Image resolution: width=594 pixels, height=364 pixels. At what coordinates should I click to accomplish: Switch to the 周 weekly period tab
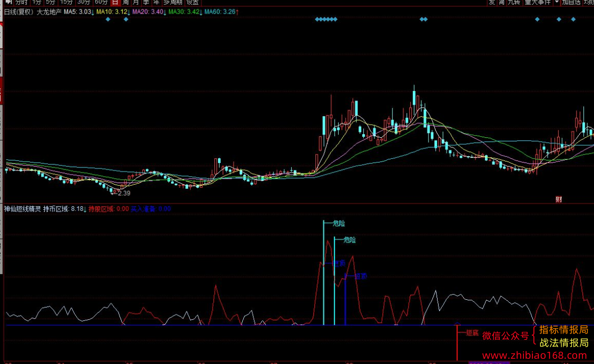tap(126, 2)
